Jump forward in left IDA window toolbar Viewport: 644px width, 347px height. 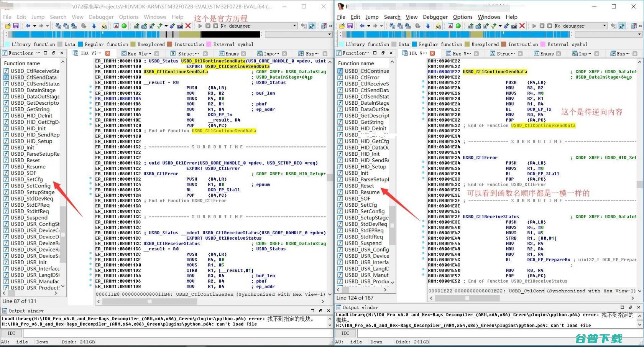(x=41, y=26)
